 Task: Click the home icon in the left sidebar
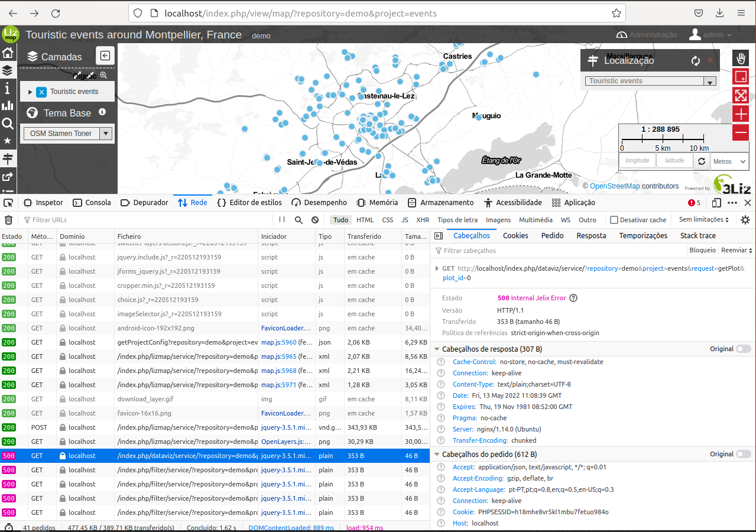[x=9, y=52]
